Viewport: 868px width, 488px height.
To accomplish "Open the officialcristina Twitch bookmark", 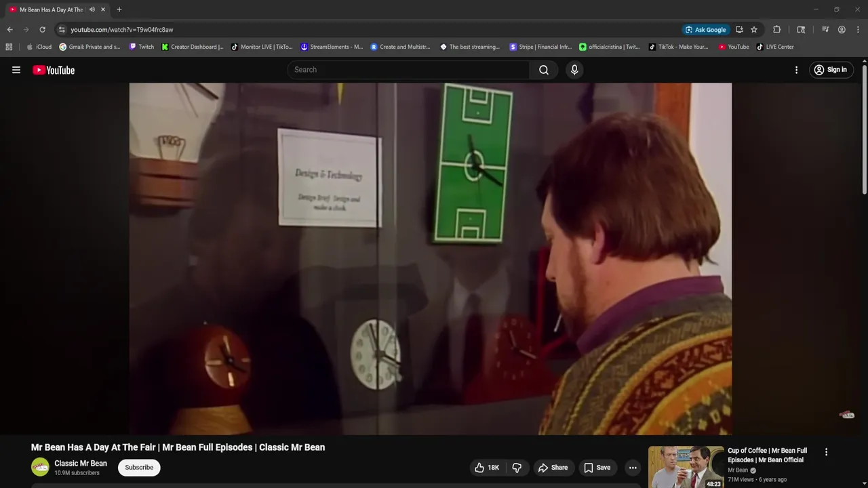I will coord(609,47).
